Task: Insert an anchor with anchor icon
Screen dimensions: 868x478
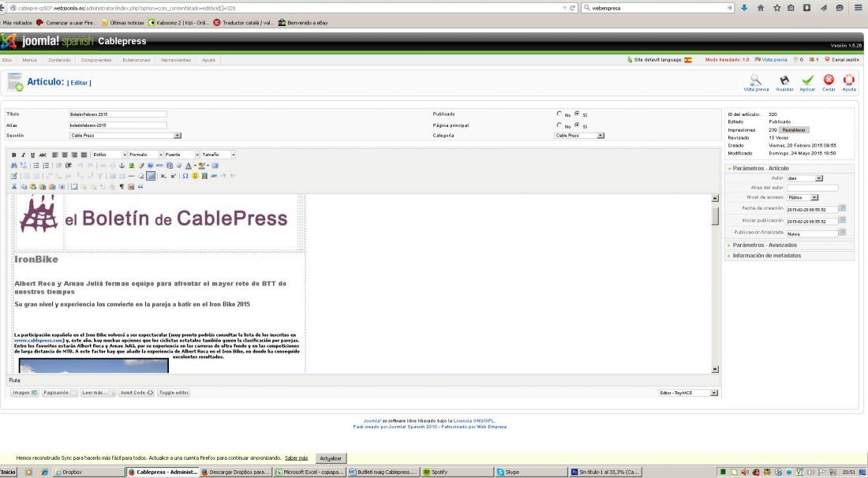Action: tap(122, 166)
